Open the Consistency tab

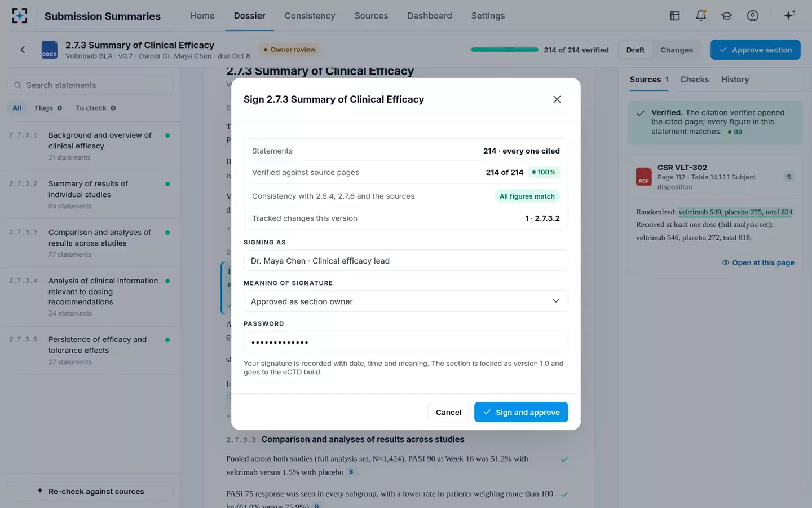[x=310, y=16]
